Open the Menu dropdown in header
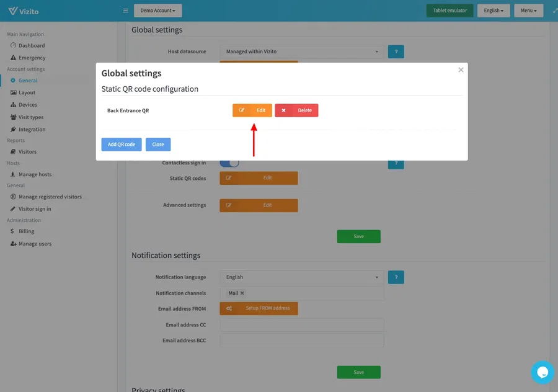This screenshot has width=558, height=392. pyautogui.click(x=528, y=11)
